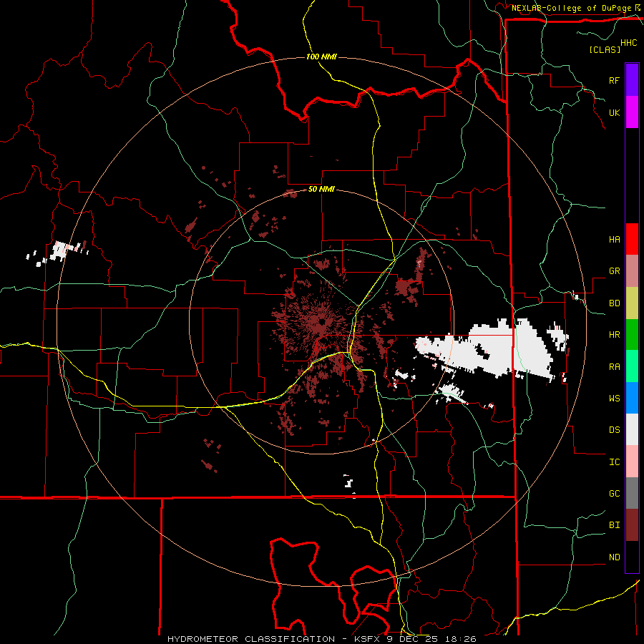Click the HR legend label
Image resolution: width=644 pixels, height=644 pixels.
(x=614, y=335)
